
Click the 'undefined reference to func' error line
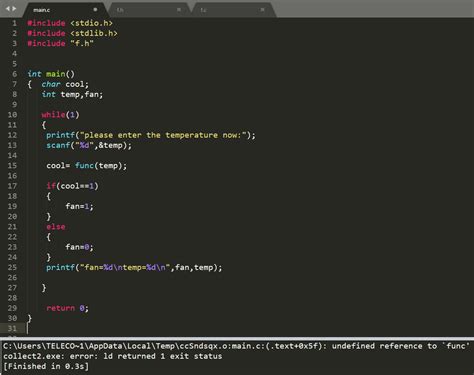pyautogui.click(x=236, y=346)
